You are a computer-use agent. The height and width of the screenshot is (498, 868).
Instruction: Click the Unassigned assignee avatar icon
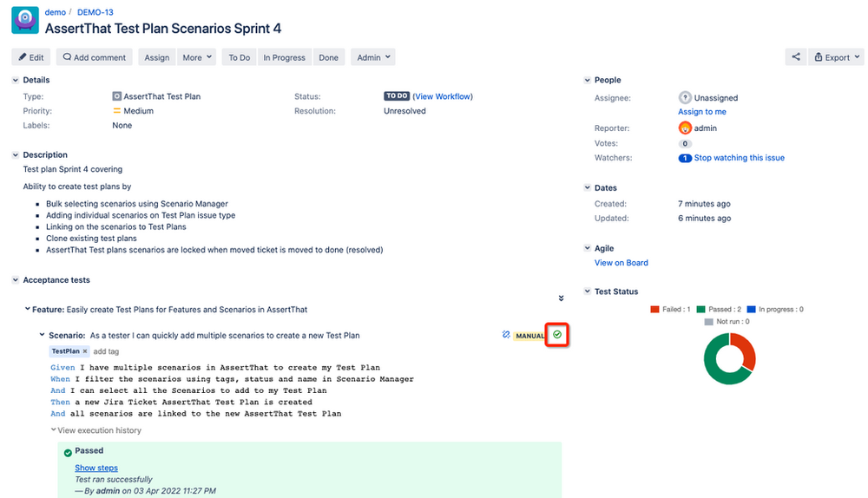(685, 98)
